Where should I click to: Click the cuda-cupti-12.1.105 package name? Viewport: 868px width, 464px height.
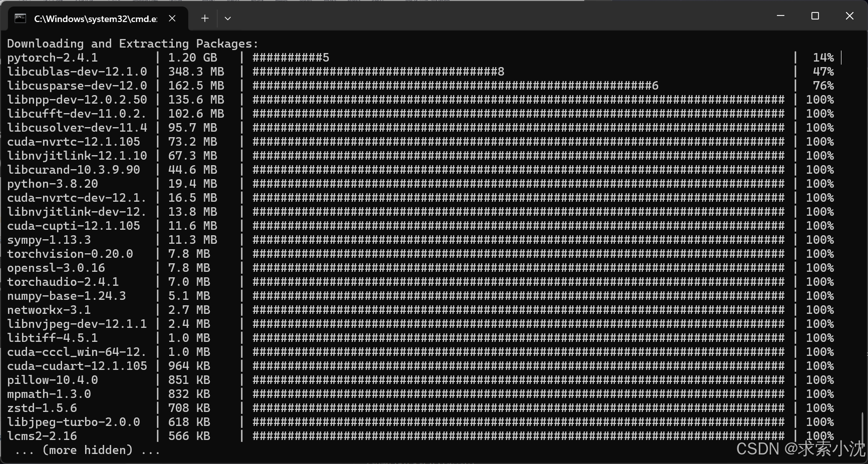tap(74, 226)
